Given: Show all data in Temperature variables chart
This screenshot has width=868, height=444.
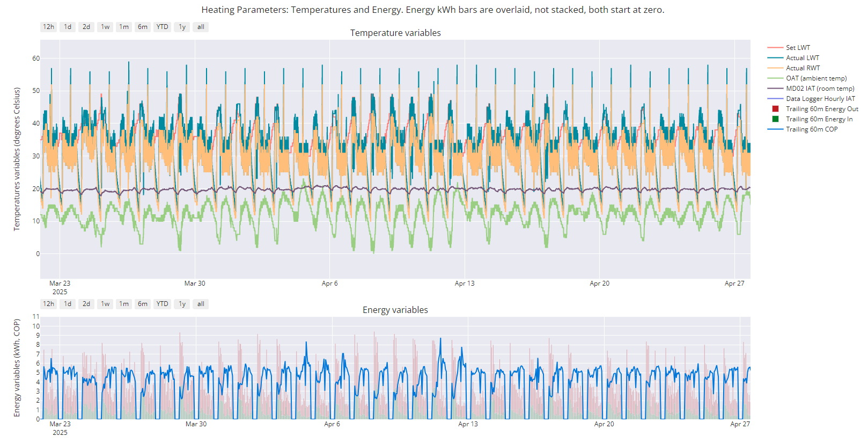Looking at the screenshot, I should coord(201,27).
